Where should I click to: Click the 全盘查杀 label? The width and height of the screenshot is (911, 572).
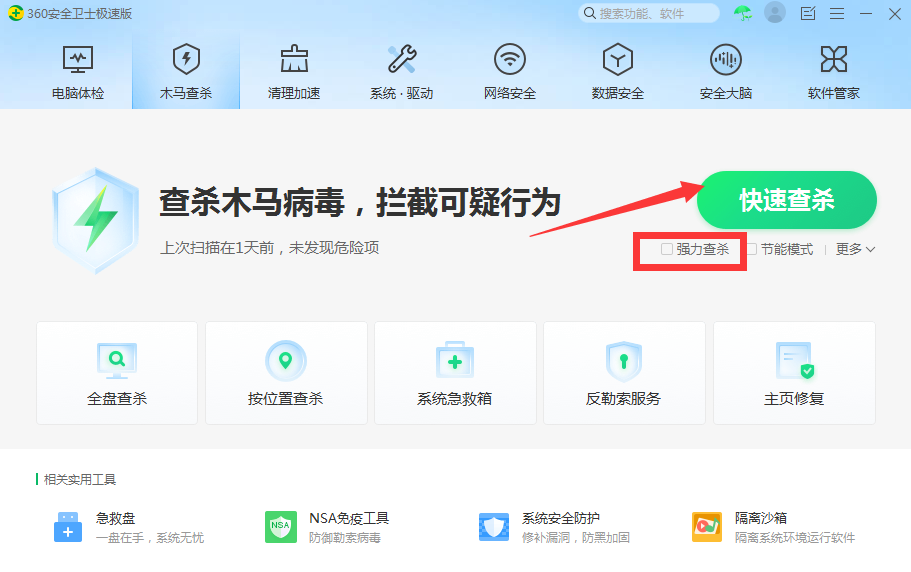pos(117,399)
